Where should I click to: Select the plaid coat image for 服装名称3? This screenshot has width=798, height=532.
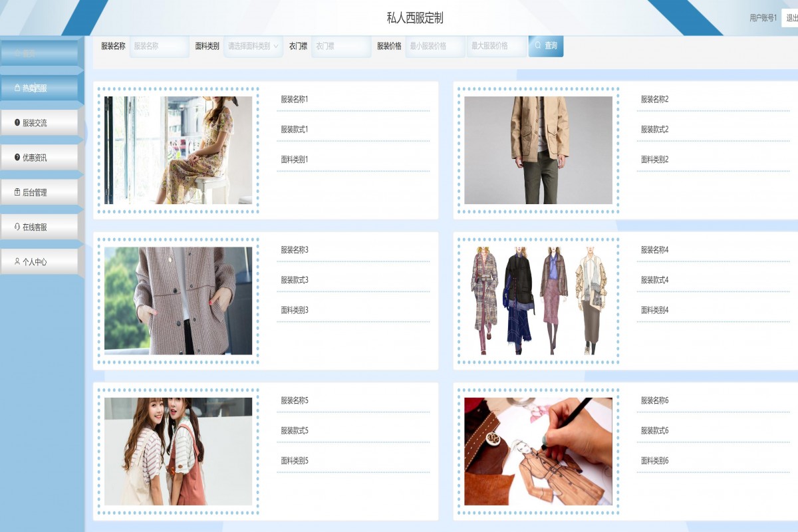coord(178,301)
